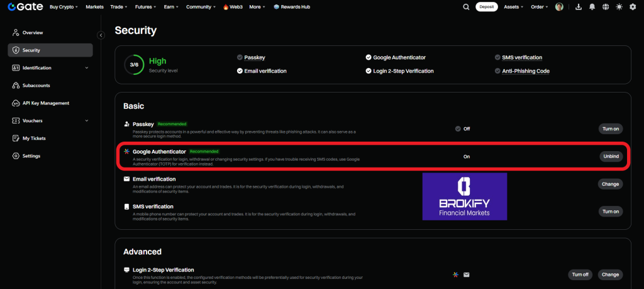Viewport: 644px width, 289px height.
Task: Expand the Identification sidebar section
Action: click(x=87, y=68)
